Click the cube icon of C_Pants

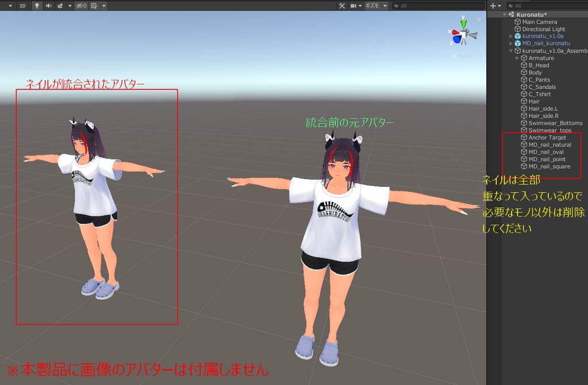[524, 80]
